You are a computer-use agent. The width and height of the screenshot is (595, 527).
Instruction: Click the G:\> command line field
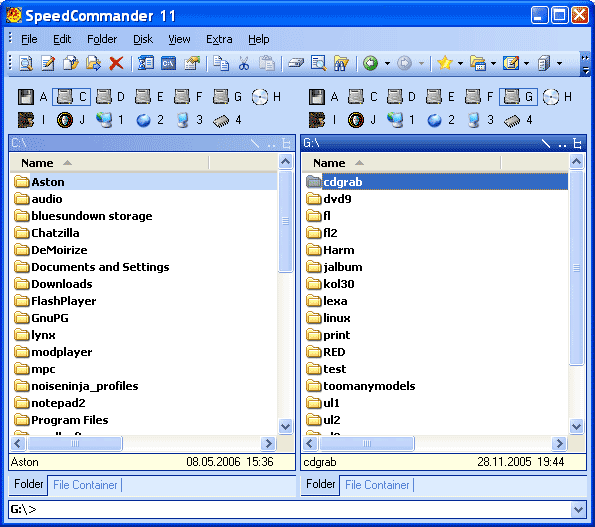[290, 509]
